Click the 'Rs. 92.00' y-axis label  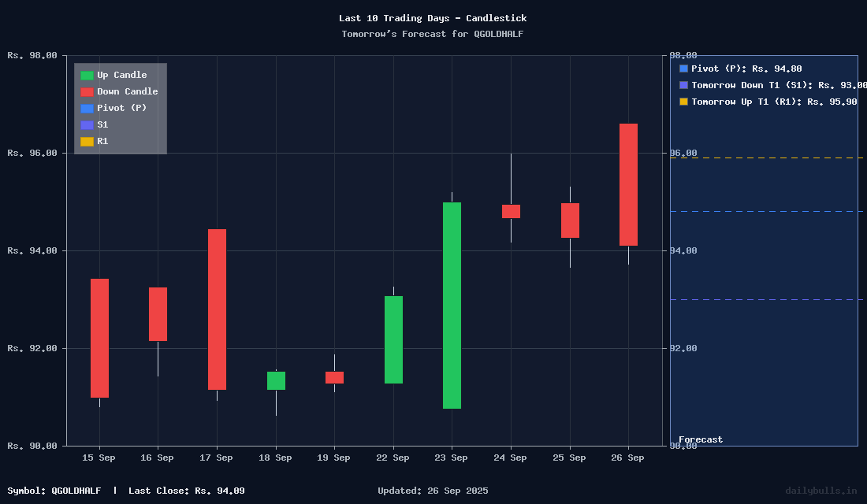click(32, 348)
